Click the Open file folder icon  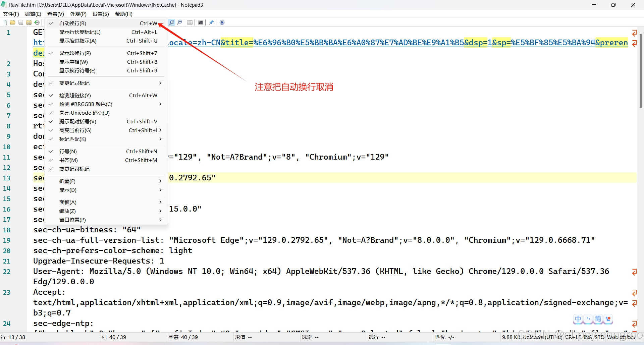tap(13, 22)
